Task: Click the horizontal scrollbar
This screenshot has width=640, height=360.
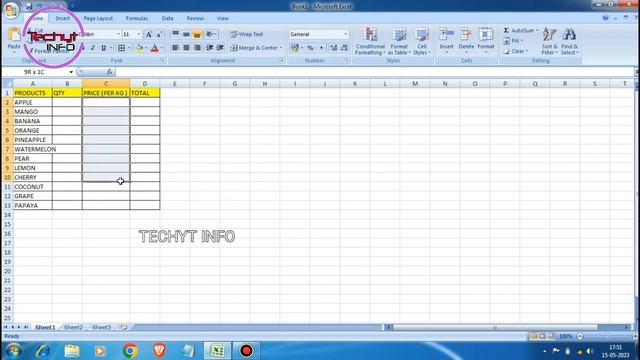Action: coord(495,327)
